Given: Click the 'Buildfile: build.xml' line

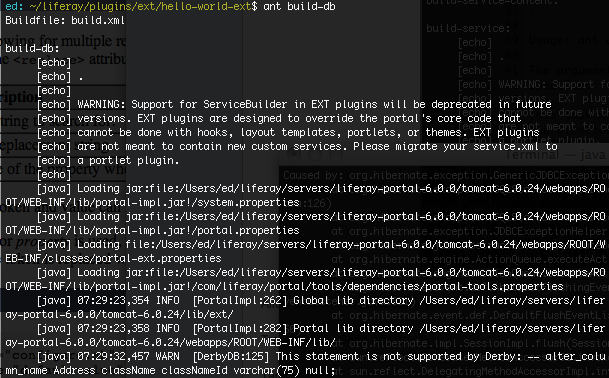Looking at the screenshot, I should (x=65, y=20).
